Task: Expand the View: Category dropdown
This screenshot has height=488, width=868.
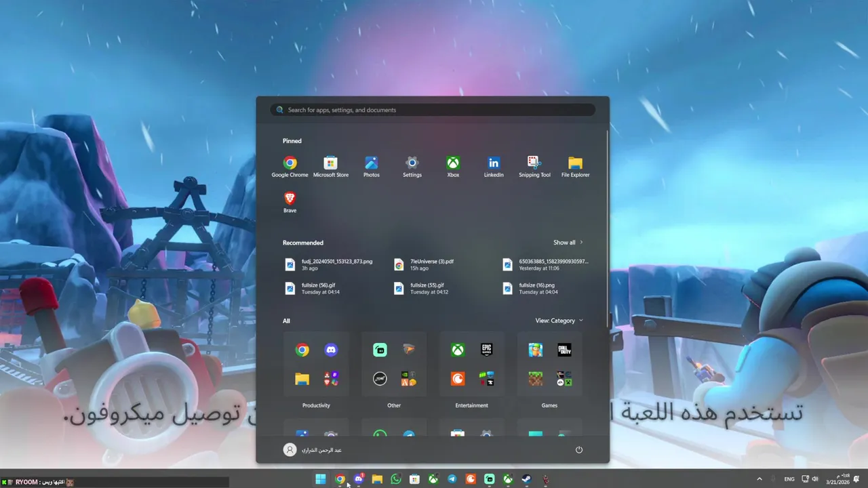Action: click(559, 321)
